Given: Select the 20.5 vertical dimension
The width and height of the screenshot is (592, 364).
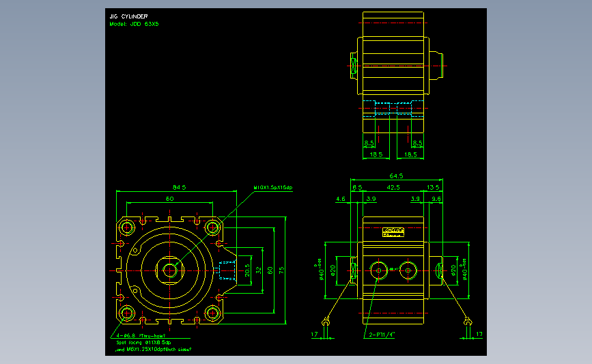Looking at the screenshot, I should tap(247, 270).
